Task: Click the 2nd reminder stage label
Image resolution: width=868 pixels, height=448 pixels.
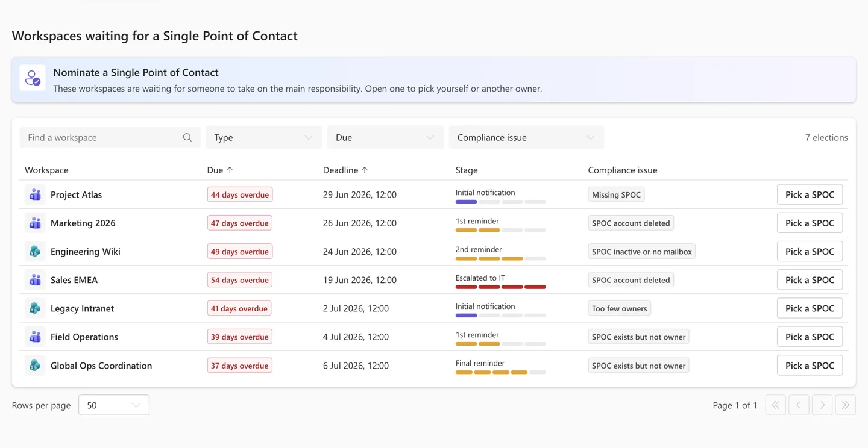Action: 479,249
